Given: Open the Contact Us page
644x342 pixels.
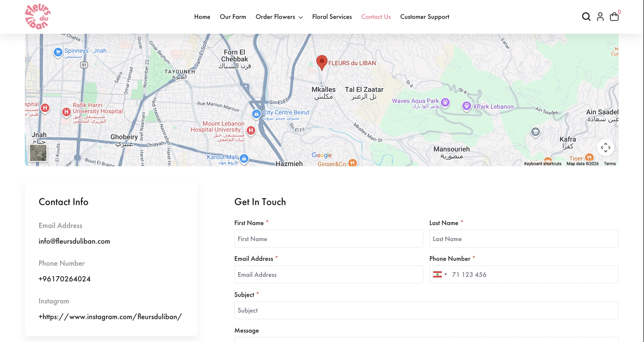Looking at the screenshot, I should 376,17.
